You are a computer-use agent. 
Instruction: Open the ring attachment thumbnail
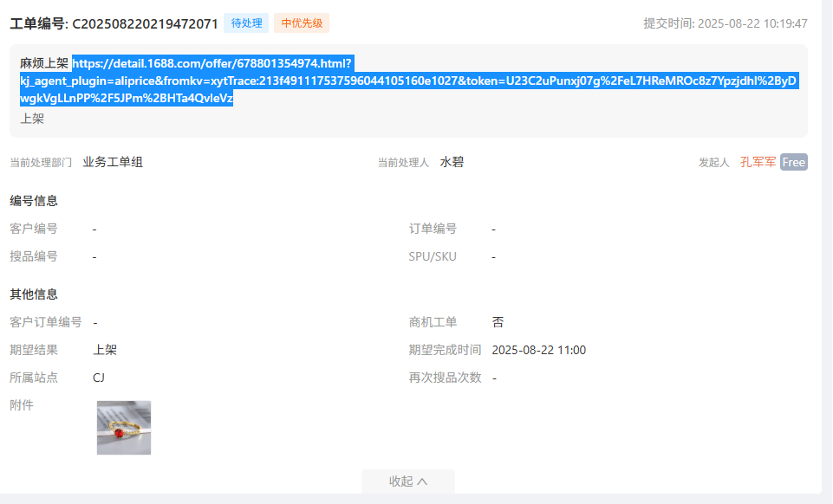[123, 428]
